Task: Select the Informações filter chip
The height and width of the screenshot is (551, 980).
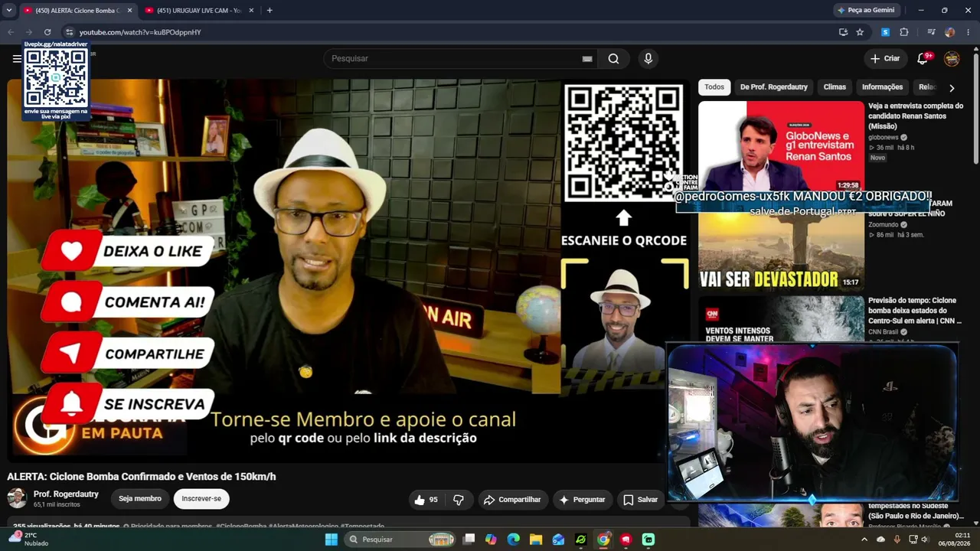Action: click(882, 87)
